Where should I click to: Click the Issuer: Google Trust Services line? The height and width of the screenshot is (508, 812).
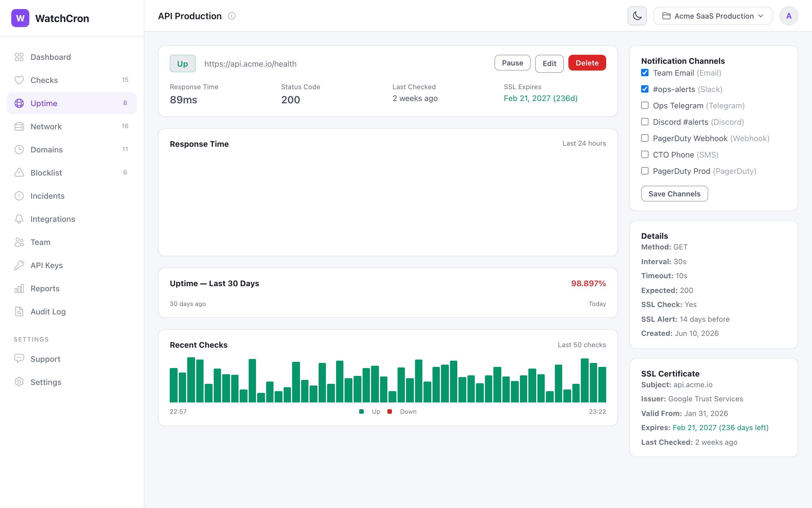tap(692, 399)
